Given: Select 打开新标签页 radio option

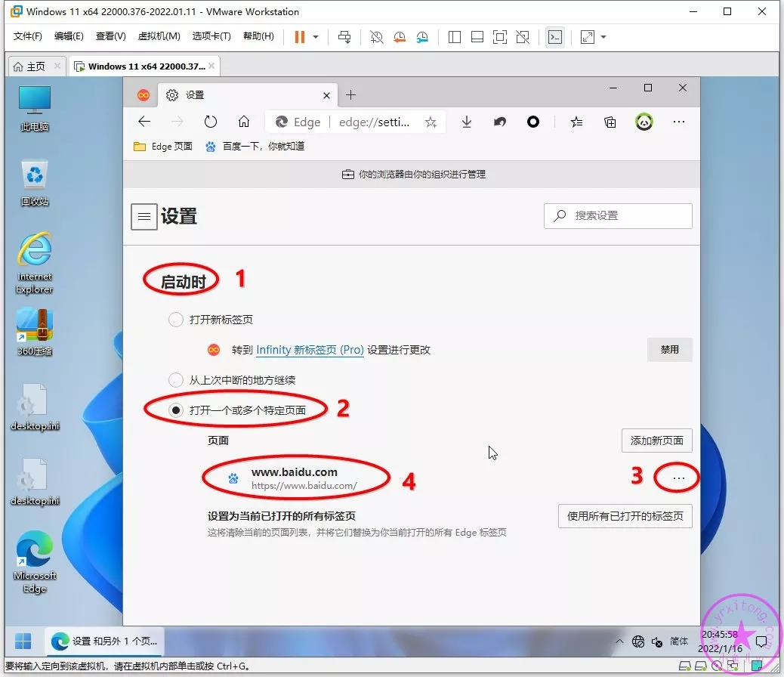Looking at the screenshot, I should (x=176, y=320).
